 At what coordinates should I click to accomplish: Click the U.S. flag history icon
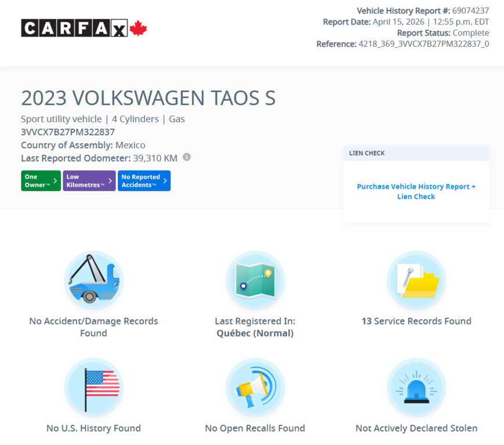pos(93,387)
